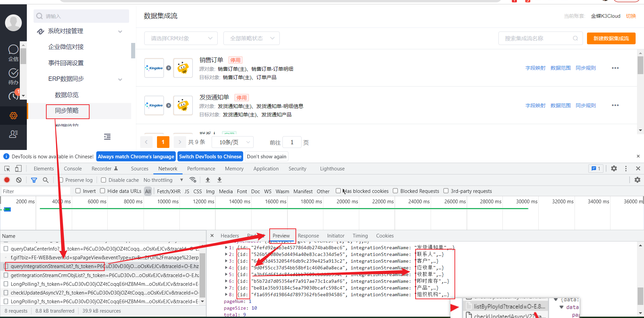Click the user avatar in sidebar

click(13, 23)
